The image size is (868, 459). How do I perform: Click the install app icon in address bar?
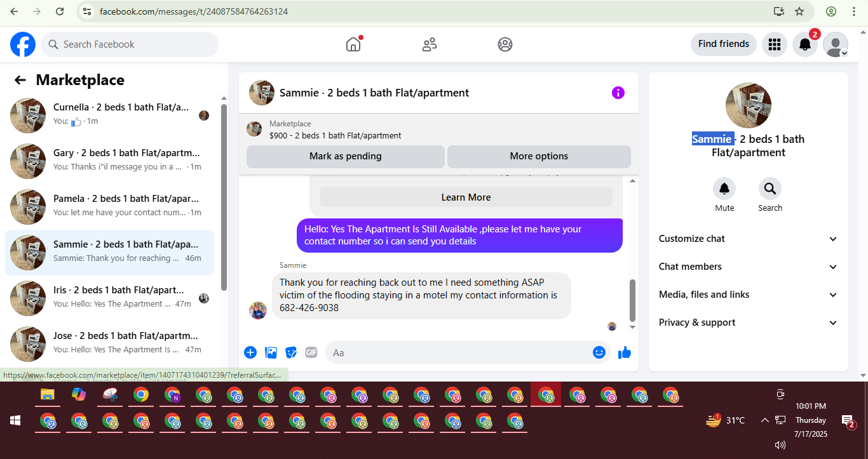(779, 11)
